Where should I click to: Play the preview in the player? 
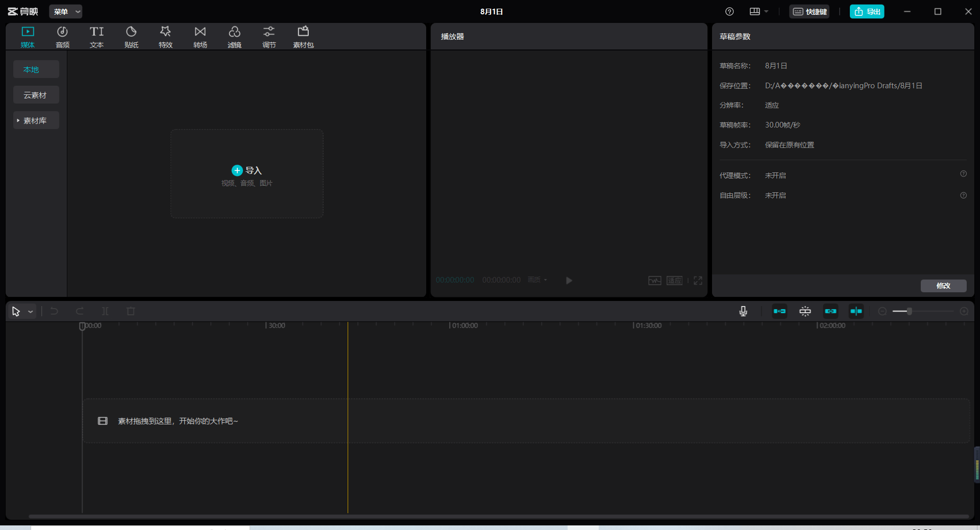tap(569, 280)
